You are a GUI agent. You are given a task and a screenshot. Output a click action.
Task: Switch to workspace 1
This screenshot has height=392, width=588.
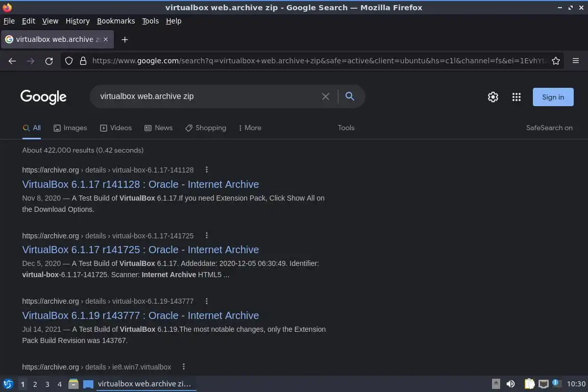pyautogui.click(x=22, y=384)
